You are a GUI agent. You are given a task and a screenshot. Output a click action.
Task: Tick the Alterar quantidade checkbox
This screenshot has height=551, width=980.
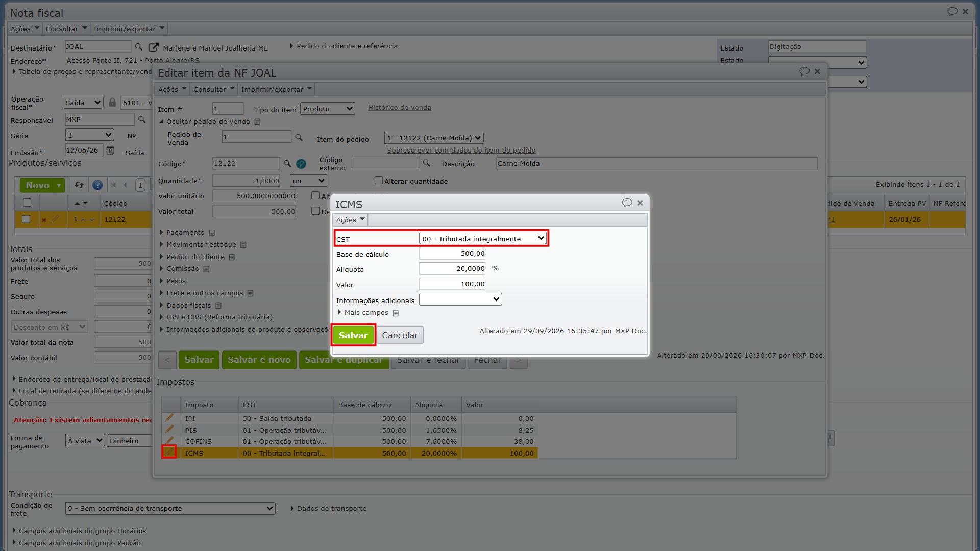(x=378, y=180)
